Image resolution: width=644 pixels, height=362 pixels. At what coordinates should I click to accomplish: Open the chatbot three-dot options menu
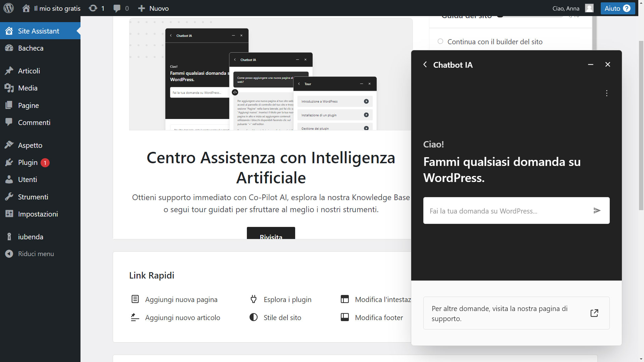606,93
